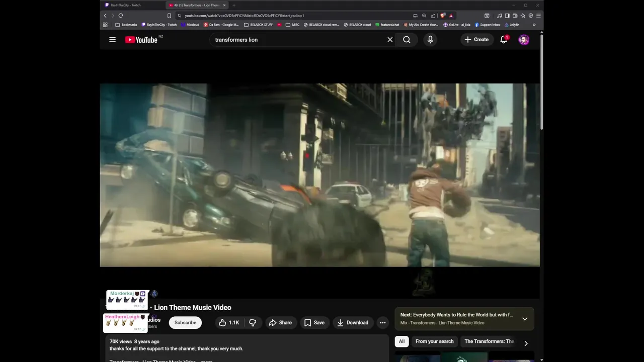Screen dimensions: 644x362
Task: Open the tab search icon in toolbar
Action: (487, 16)
